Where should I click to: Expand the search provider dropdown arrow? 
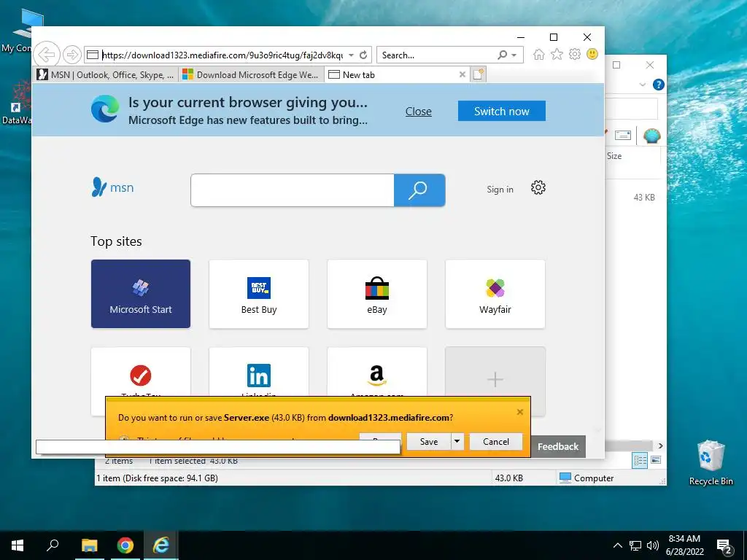click(514, 55)
